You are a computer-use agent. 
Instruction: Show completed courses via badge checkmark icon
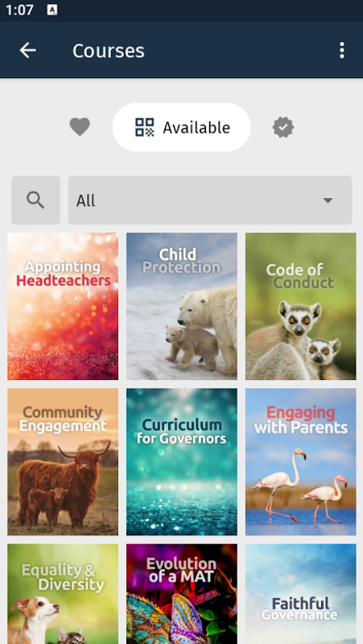click(x=283, y=127)
